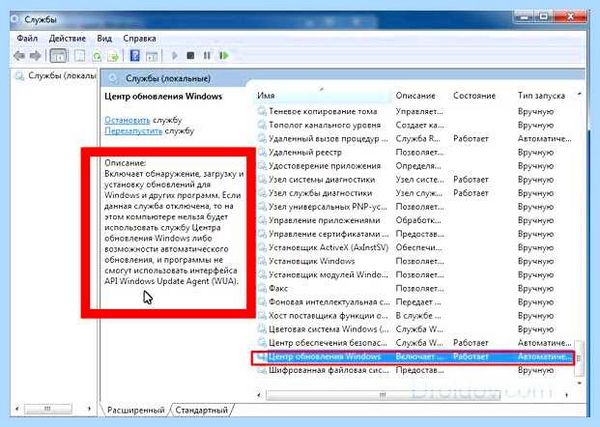600x427 pixels.
Task: Open the Справка menu
Action: [x=140, y=39]
